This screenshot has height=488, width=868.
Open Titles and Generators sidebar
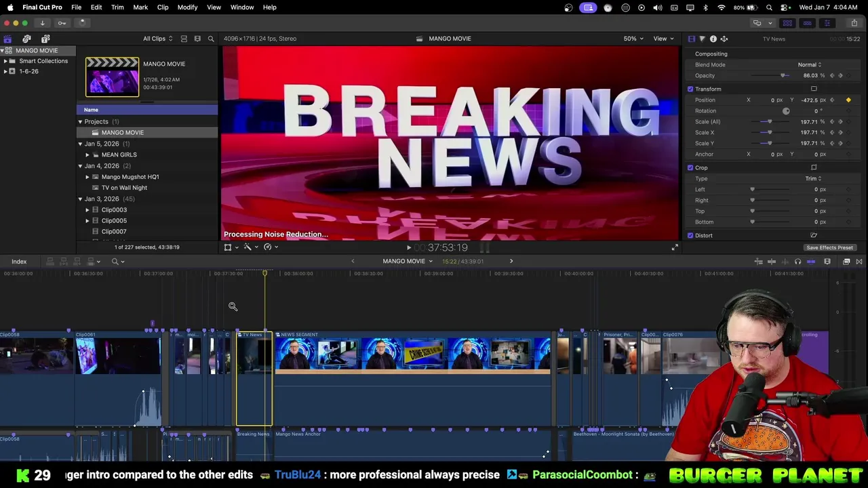pyautogui.click(x=45, y=39)
